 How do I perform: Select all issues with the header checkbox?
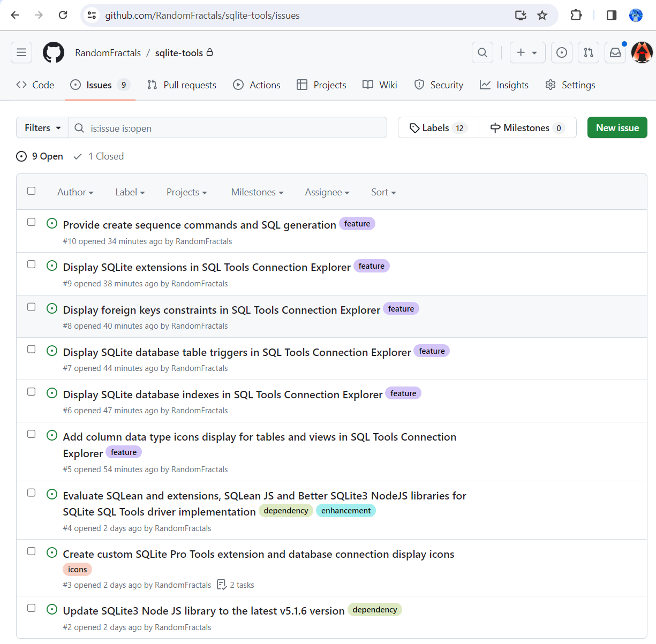32,191
